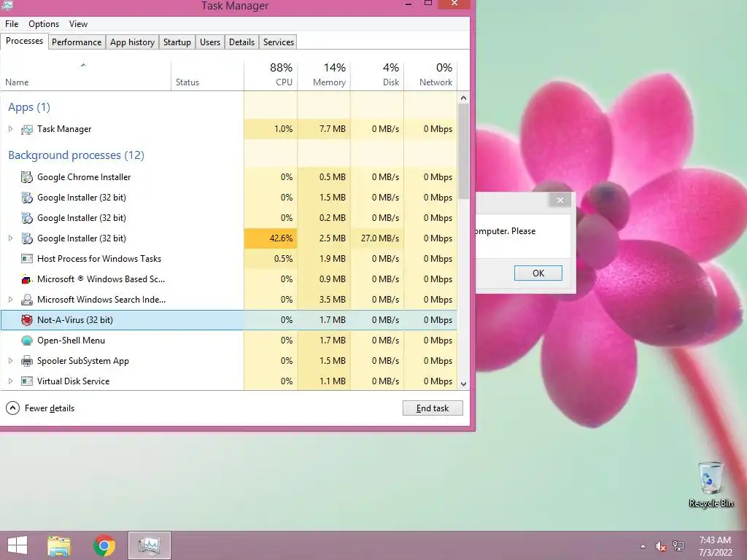Expand the Virtual Disk Service row
Viewport: 747px width, 560px height.
(10, 381)
